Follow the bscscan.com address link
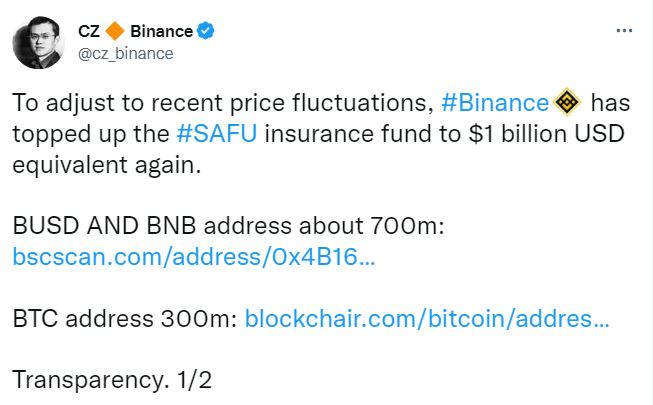This screenshot has height=405, width=653. coord(195,256)
